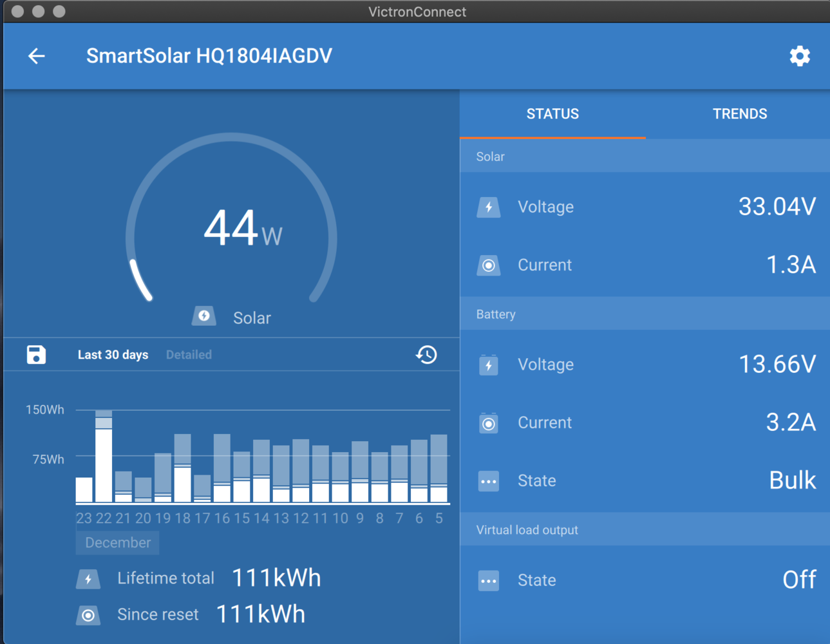Open settings with the gear icon
The height and width of the screenshot is (644, 830).
[x=800, y=56]
